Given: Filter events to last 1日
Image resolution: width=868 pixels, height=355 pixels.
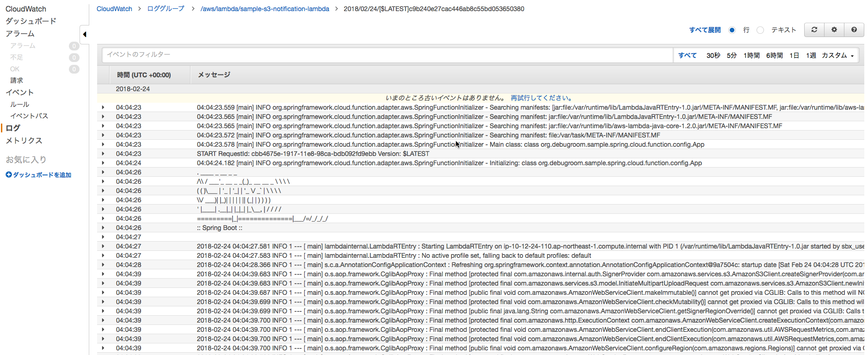Looking at the screenshot, I should click(794, 55).
